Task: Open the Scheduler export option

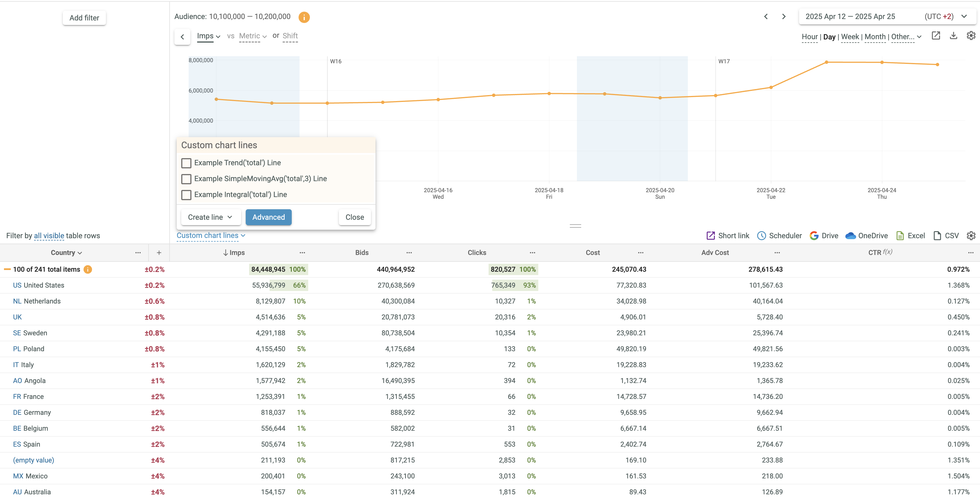Action: point(779,236)
